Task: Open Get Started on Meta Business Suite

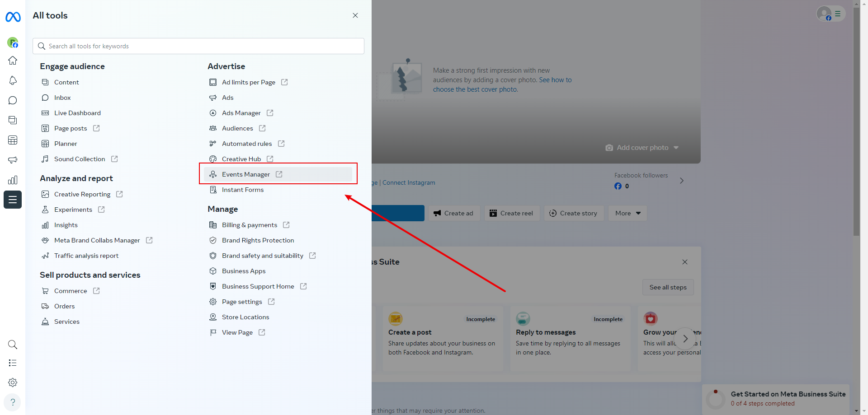Action: pyautogui.click(x=776, y=398)
